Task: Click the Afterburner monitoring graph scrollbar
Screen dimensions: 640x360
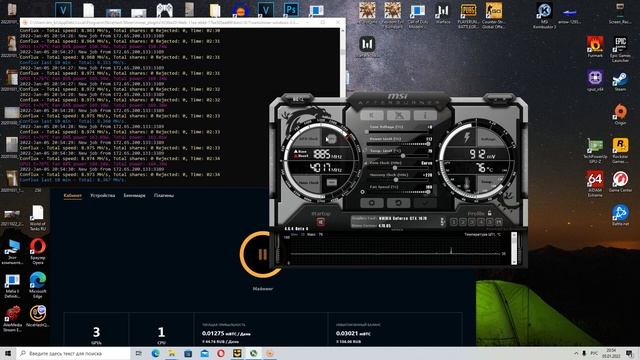Action: [514, 248]
